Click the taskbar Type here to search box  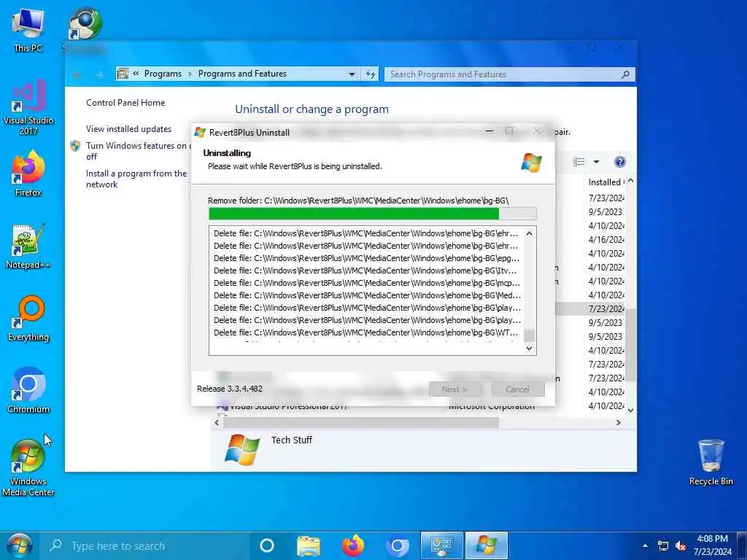tap(147, 545)
